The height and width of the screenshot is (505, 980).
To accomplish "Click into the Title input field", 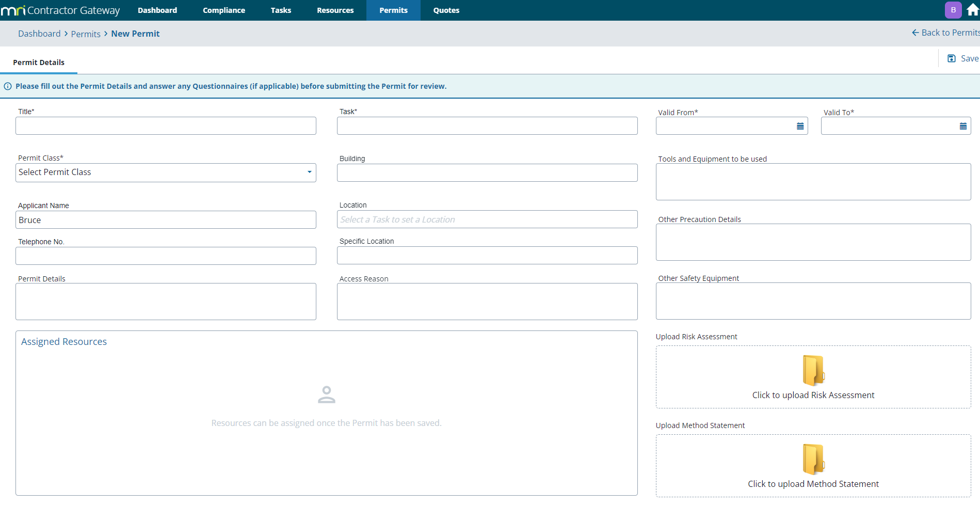I will click(x=166, y=126).
